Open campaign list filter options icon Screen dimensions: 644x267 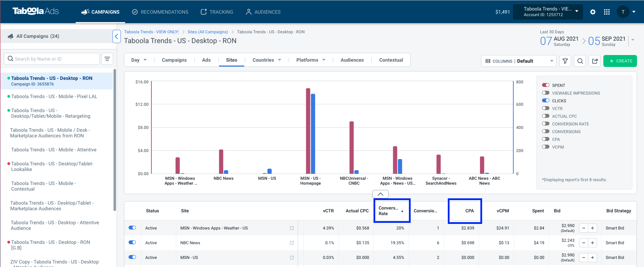[x=107, y=59]
